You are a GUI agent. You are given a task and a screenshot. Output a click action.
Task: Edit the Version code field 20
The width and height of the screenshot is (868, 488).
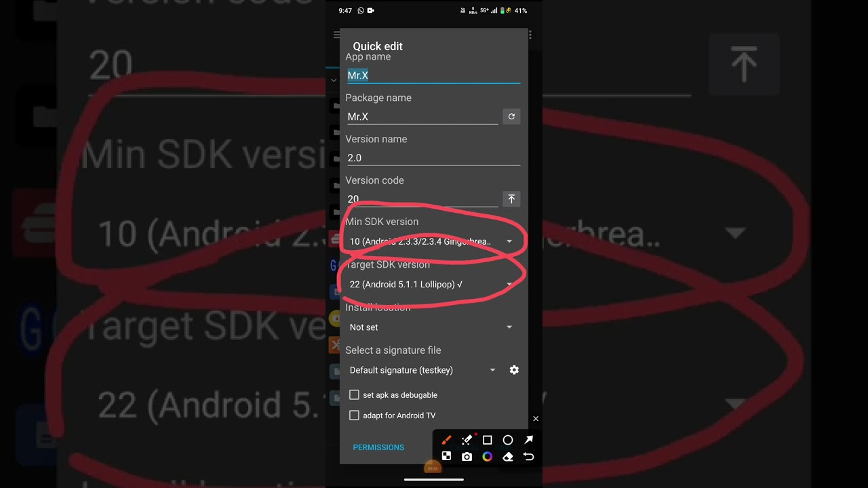[422, 199]
